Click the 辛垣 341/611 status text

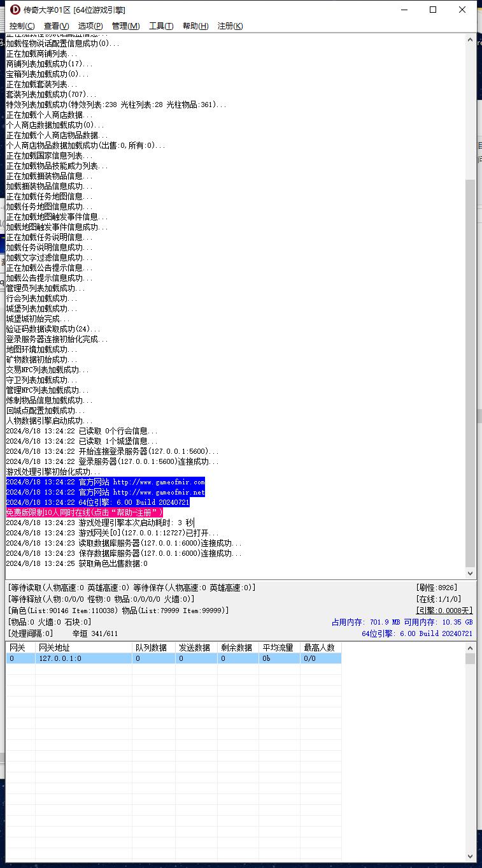point(95,633)
